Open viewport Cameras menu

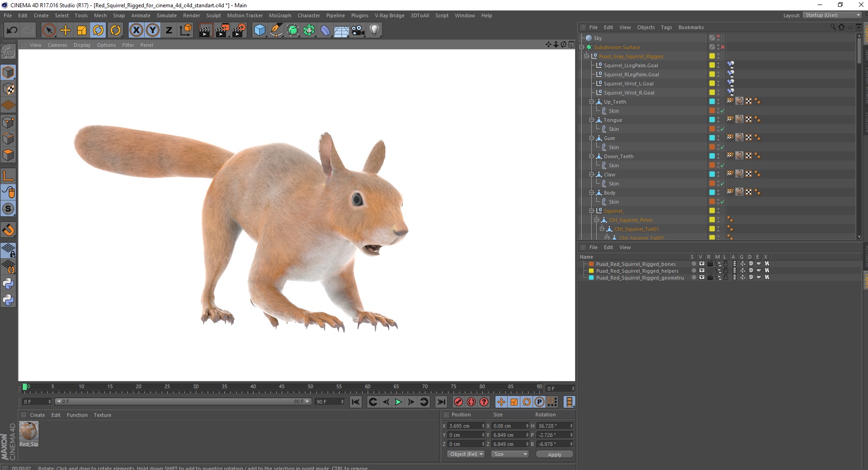pos(57,45)
